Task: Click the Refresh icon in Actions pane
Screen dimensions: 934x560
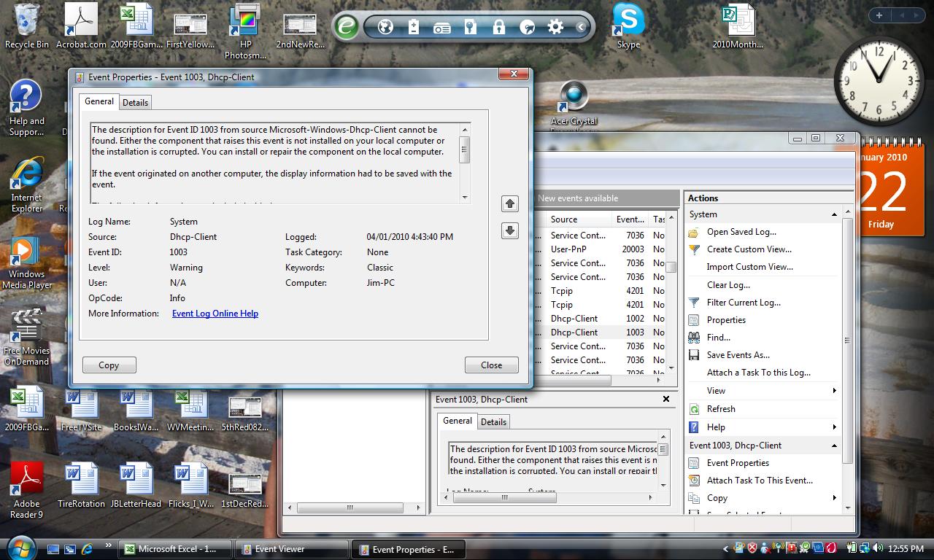Action: pyautogui.click(x=694, y=409)
